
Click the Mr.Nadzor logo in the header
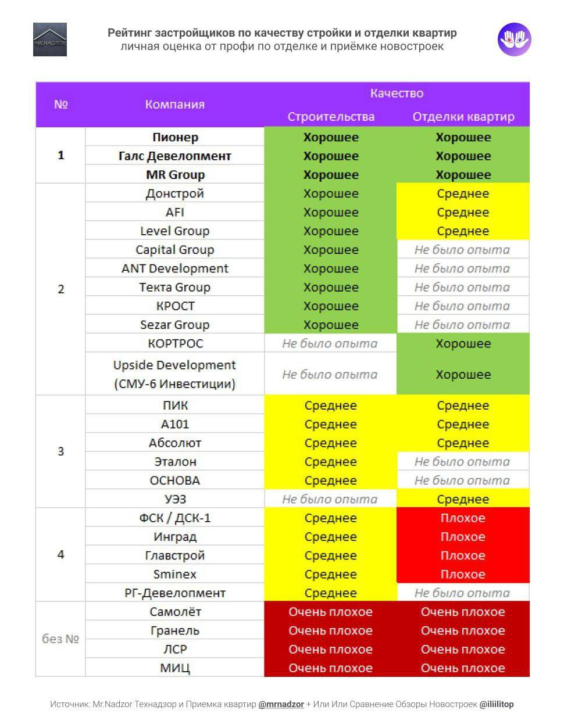pyautogui.click(x=50, y=40)
